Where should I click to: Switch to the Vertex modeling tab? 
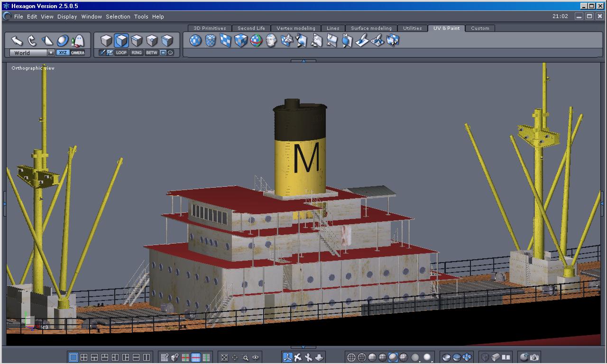(x=296, y=28)
